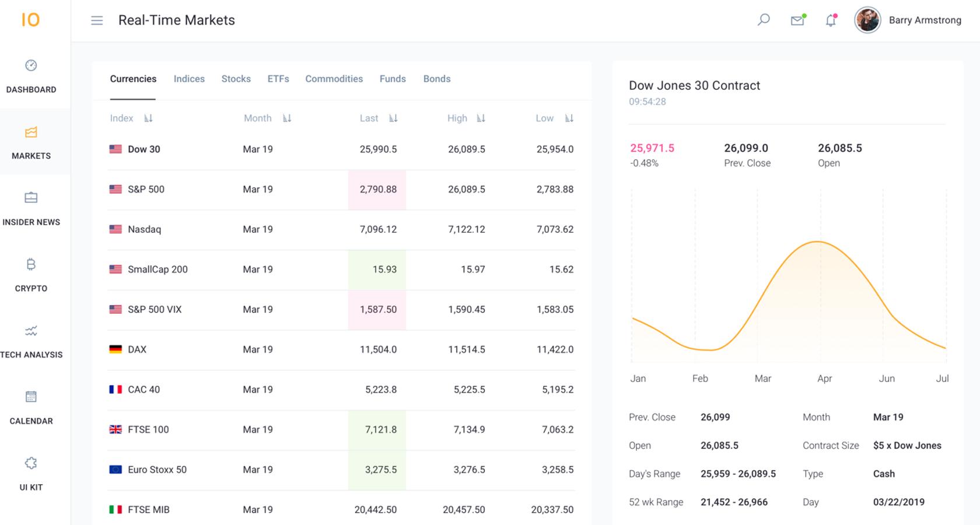The height and width of the screenshot is (525, 980).
Task: Sort the table by the Low column
Action: pos(570,118)
